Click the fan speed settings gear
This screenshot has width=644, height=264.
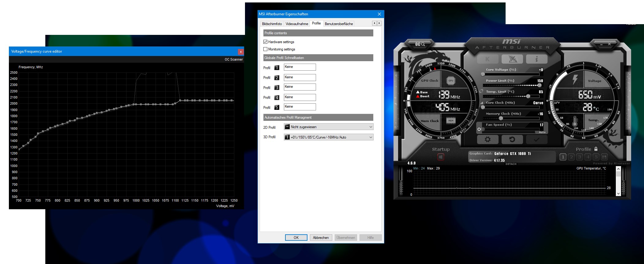479,129
